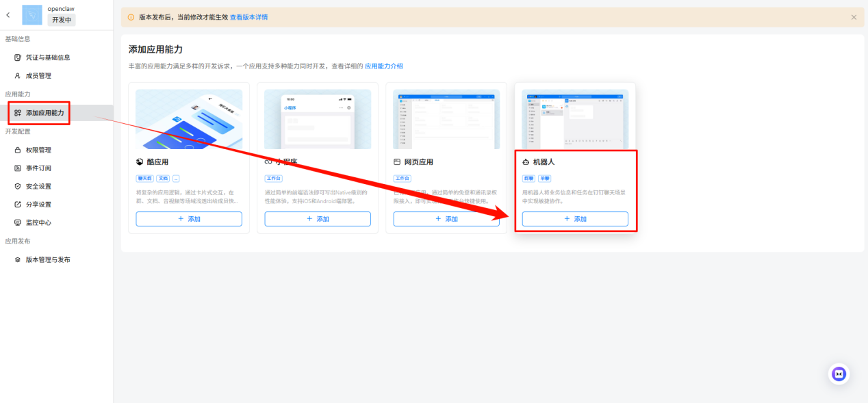Open 凭证与基础信息 in sidebar

click(48, 57)
